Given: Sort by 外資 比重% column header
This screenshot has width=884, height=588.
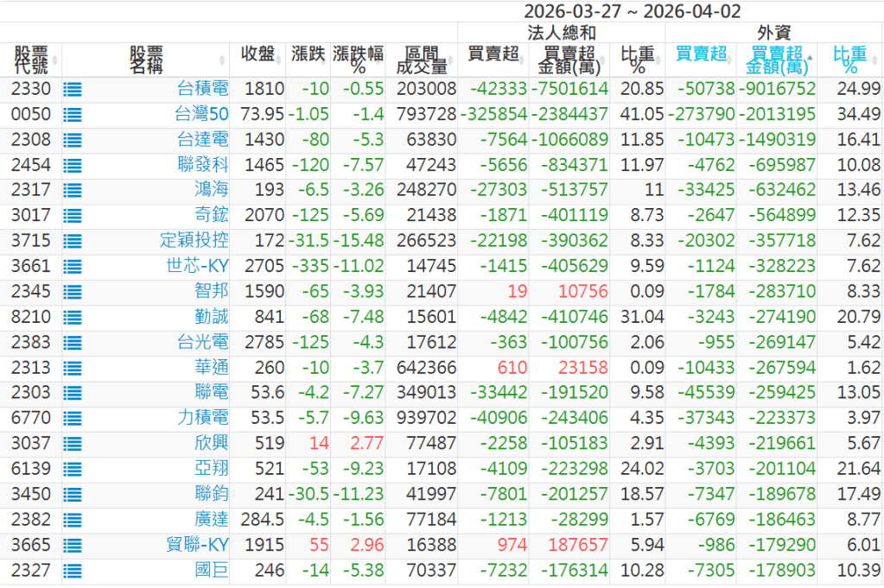Looking at the screenshot, I should pyautogui.click(x=849, y=60).
